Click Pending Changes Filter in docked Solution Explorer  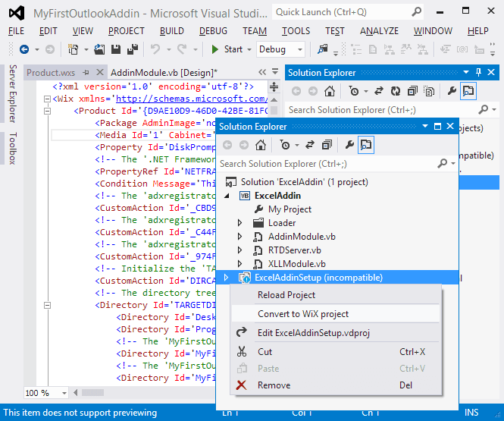(354, 91)
